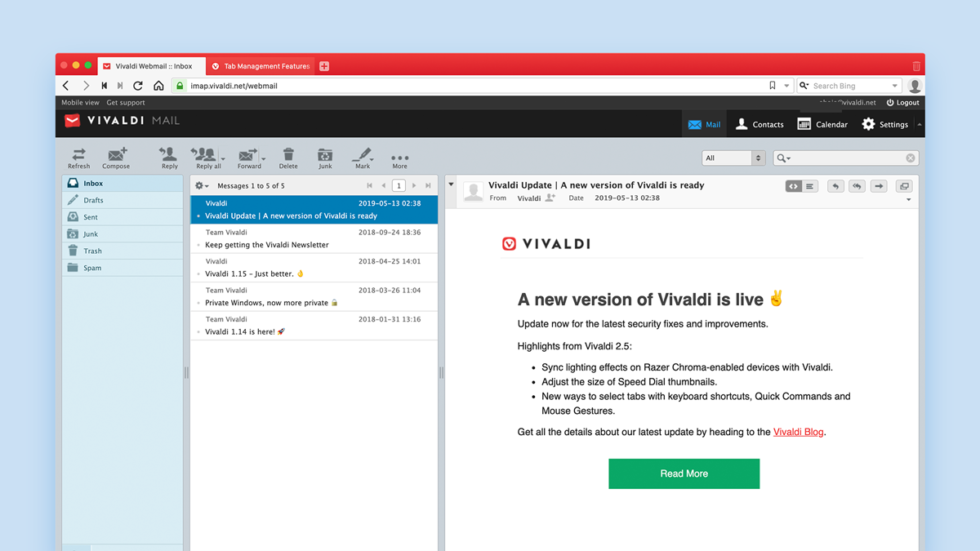Click the mail search input field
Viewport: 980px width, 551px height.
coord(848,158)
